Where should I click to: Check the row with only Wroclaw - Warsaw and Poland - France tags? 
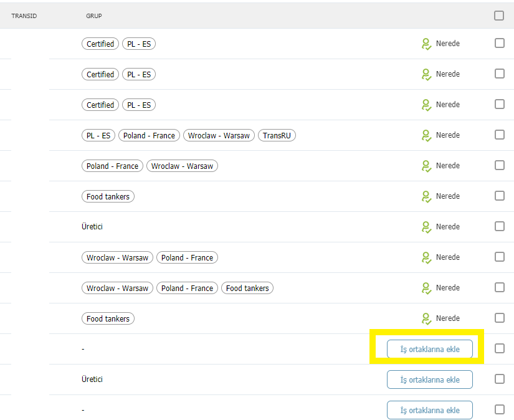tap(499, 256)
